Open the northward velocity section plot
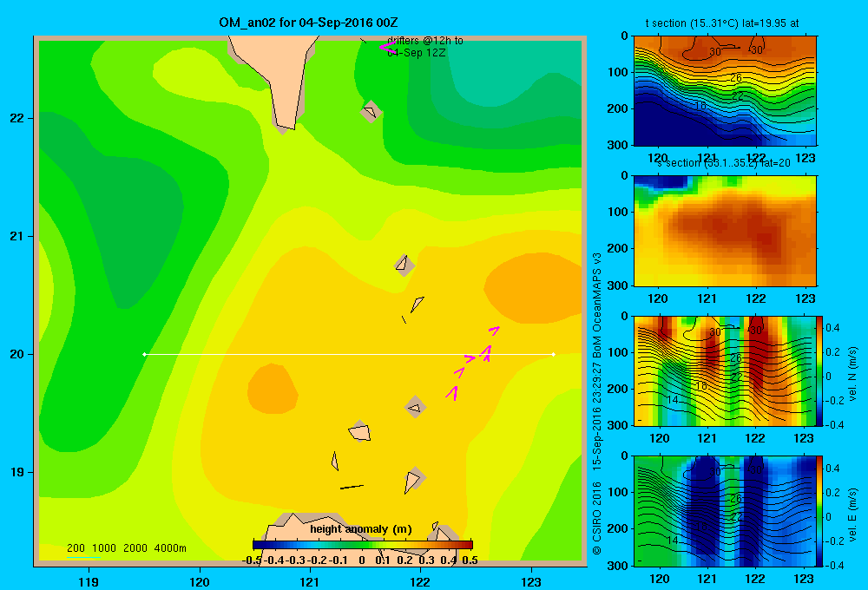The image size is (868, 590). (x=725, y=370)
